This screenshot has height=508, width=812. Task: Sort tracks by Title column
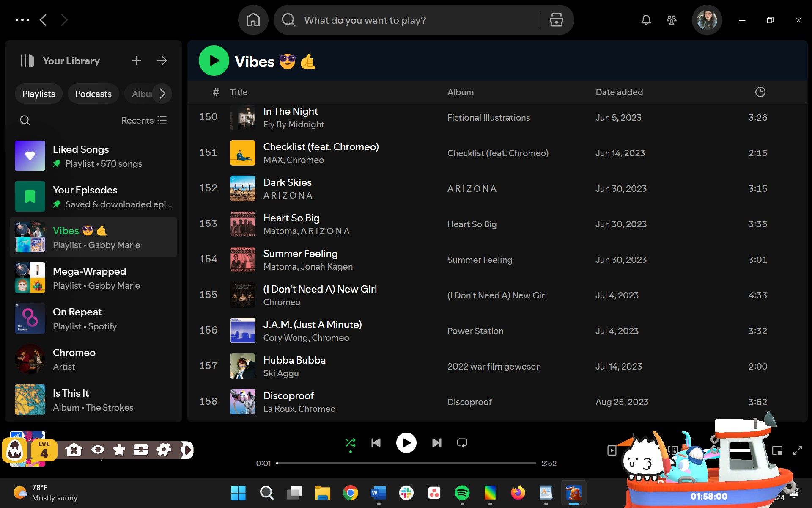point(239,92)
